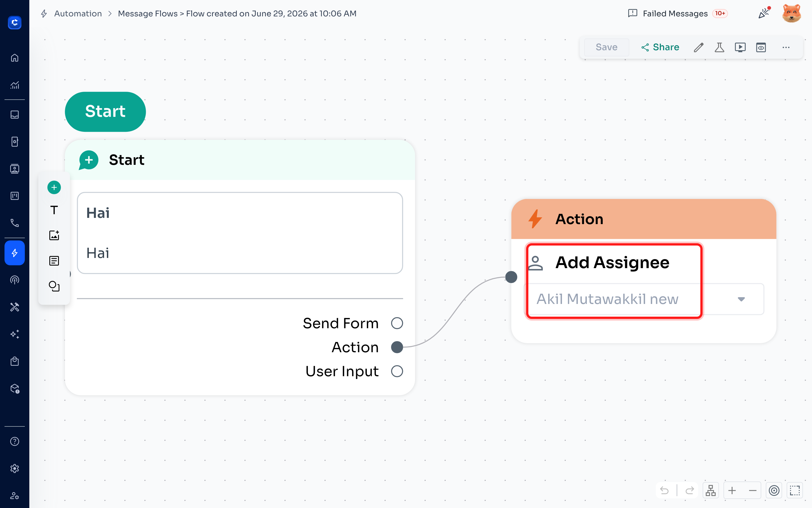This screenshot has height=508, width=812.
Task: Open the settings gear icon
Action: 14,468
